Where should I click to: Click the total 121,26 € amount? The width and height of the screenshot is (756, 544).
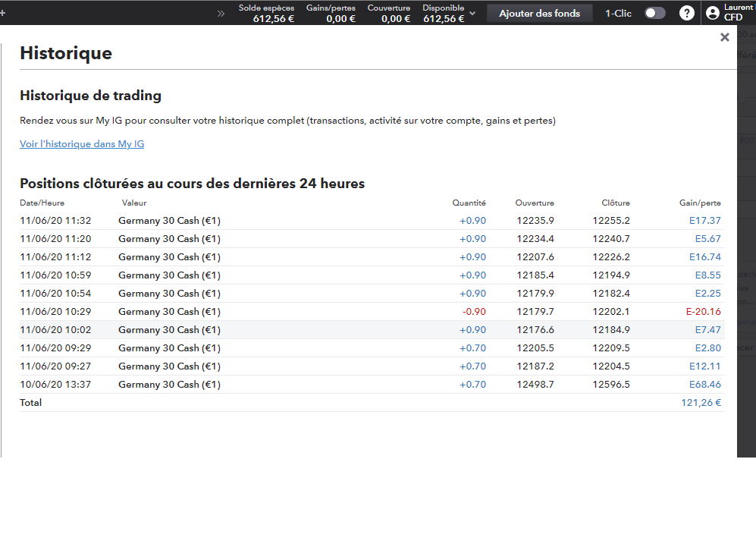(x=701, y=403)
